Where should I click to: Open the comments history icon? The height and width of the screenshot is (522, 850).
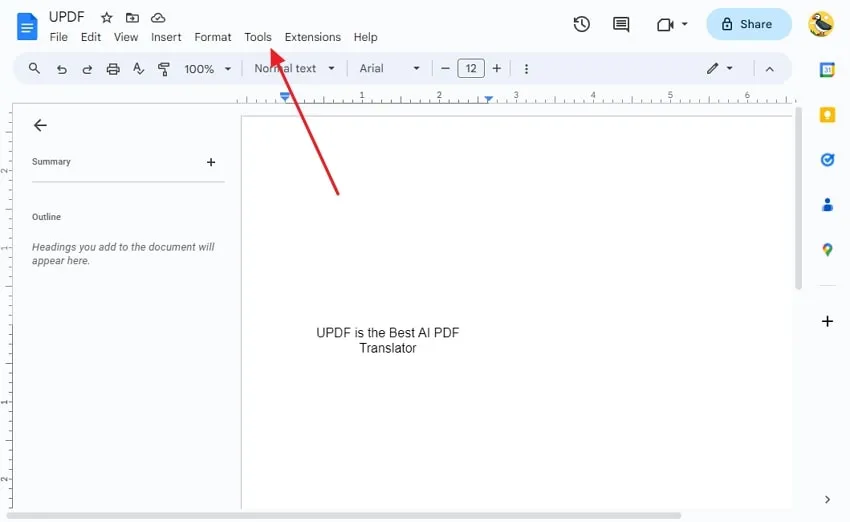pyautogui.click(x=621, y=24)
